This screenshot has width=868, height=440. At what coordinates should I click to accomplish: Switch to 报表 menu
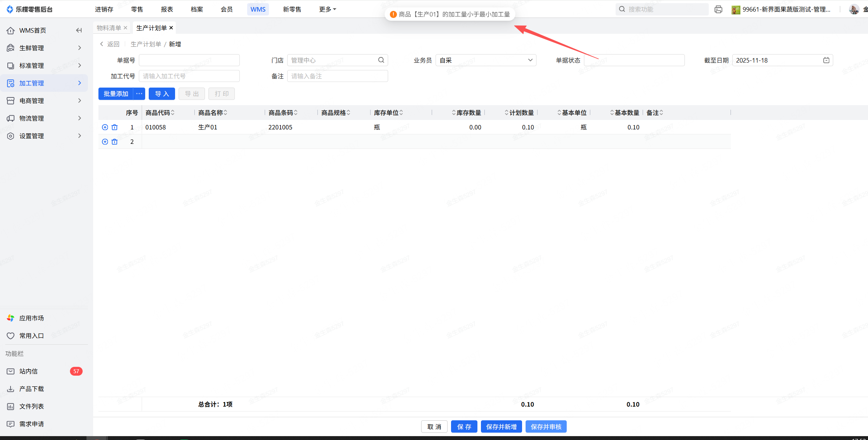pos(167,9)
